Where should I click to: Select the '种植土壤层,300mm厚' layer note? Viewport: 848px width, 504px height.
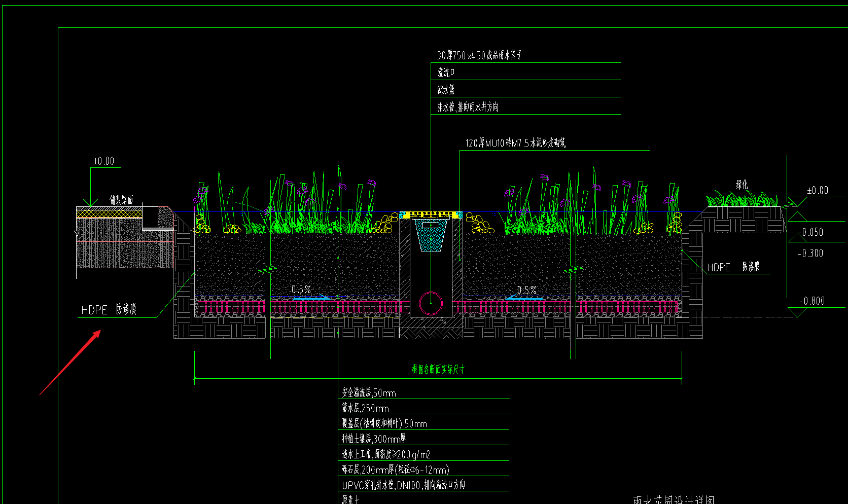click(x=374, y=439)
